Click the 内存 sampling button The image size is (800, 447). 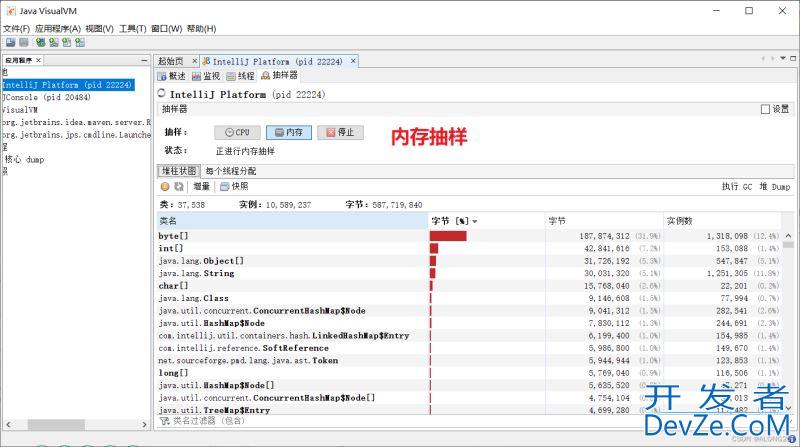point(289,132)
